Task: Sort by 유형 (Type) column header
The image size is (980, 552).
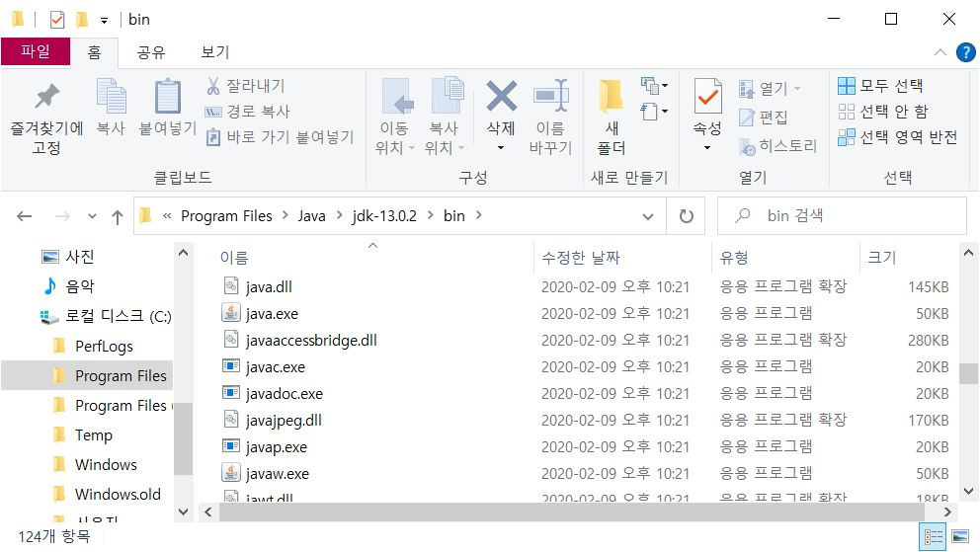Action: coord(734,258)
